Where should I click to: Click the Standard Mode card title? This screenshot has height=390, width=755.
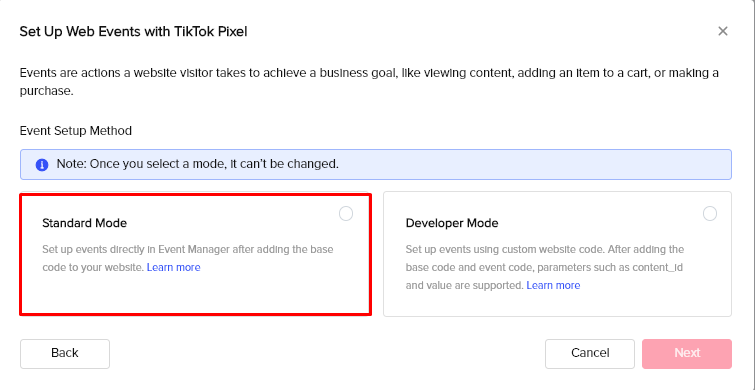[x=85, y=223]
